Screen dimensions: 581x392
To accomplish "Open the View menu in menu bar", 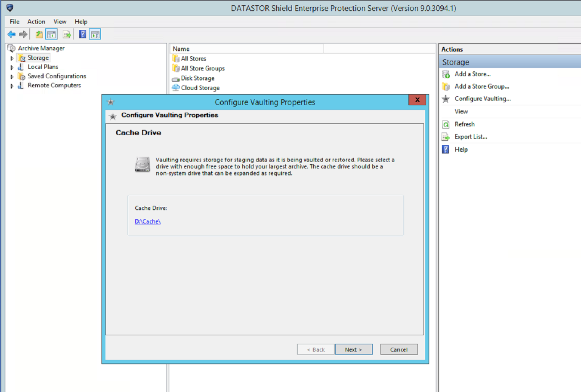I will pyautogui.click(x=60, y=21).
